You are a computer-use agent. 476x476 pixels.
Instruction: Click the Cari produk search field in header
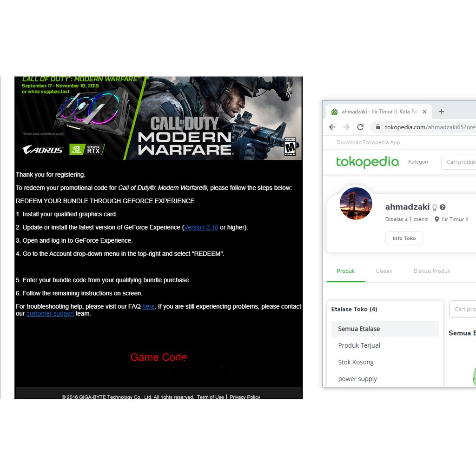tap(459, 162)
